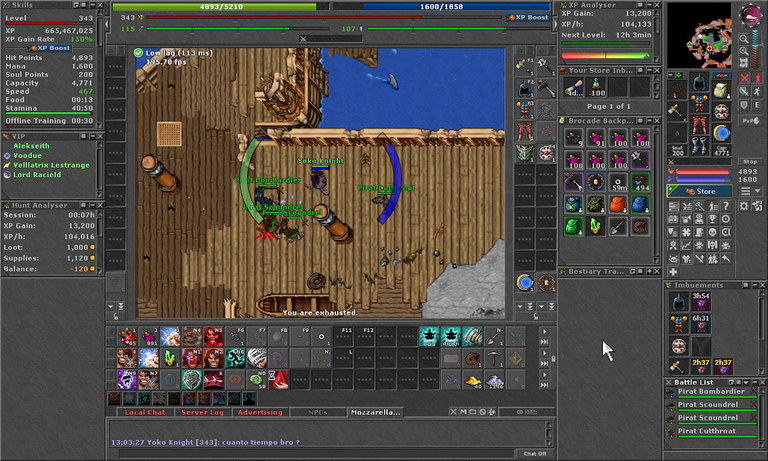Click the F11 action bar slot
Image resolution: width=768 pixels, height=461 pixels.
click(343, 337)
